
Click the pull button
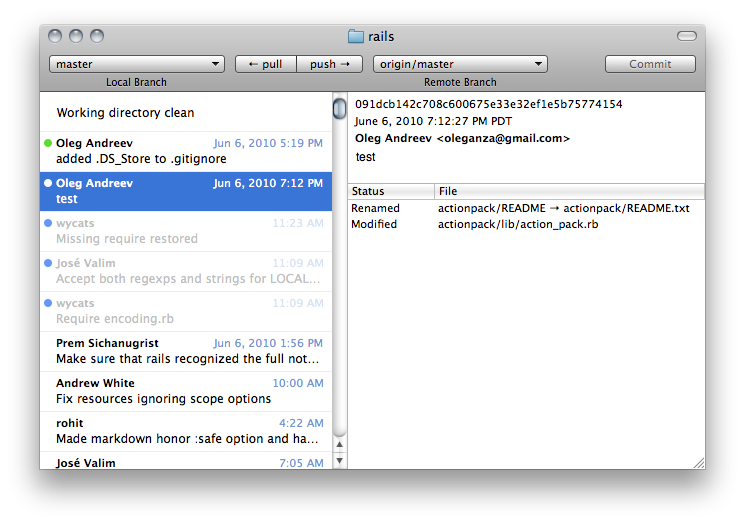[x=266, y=64]
